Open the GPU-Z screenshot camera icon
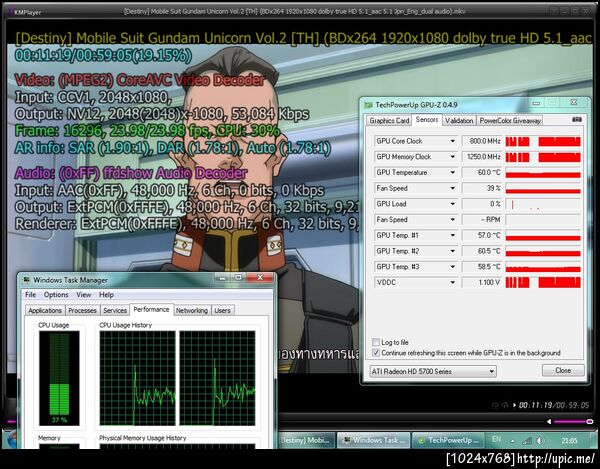The image size is (600, 469). coord(577,120)
